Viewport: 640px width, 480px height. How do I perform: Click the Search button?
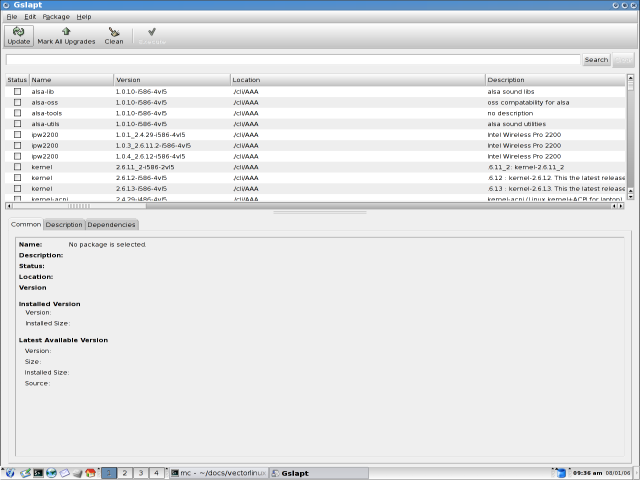596,60
